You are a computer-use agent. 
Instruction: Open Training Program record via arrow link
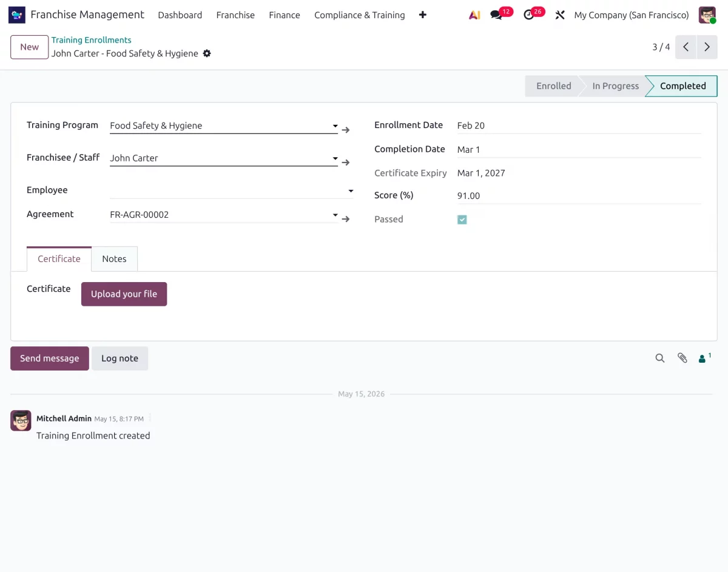tap(346, 130)
